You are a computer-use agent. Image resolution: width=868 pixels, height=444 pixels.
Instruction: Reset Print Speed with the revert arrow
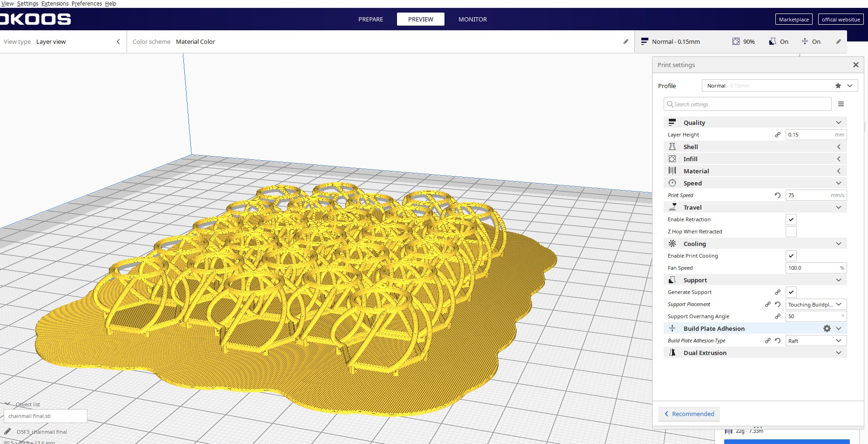tap(777, 195)
